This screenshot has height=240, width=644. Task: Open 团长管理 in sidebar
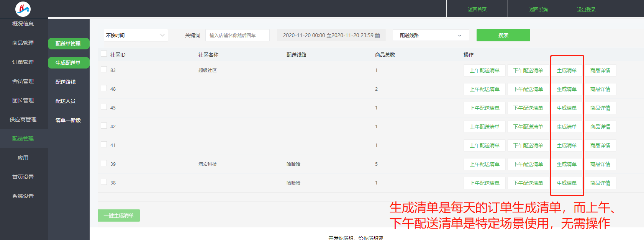pyautogui.click(x=23, y=100)
